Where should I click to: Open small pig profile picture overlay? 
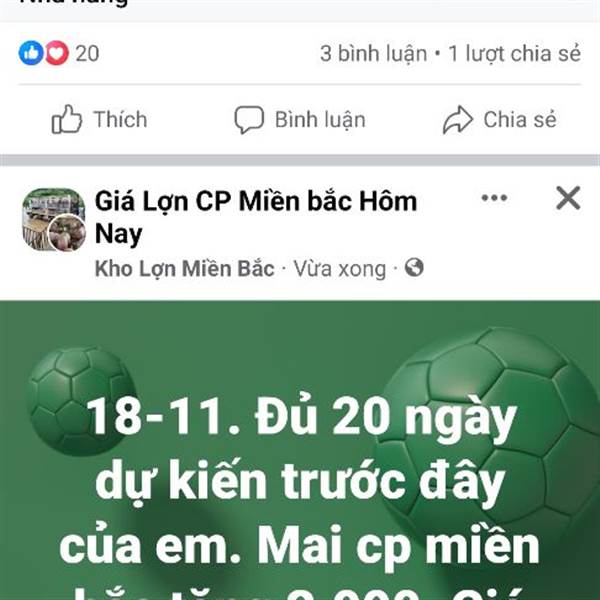point(67,233)
